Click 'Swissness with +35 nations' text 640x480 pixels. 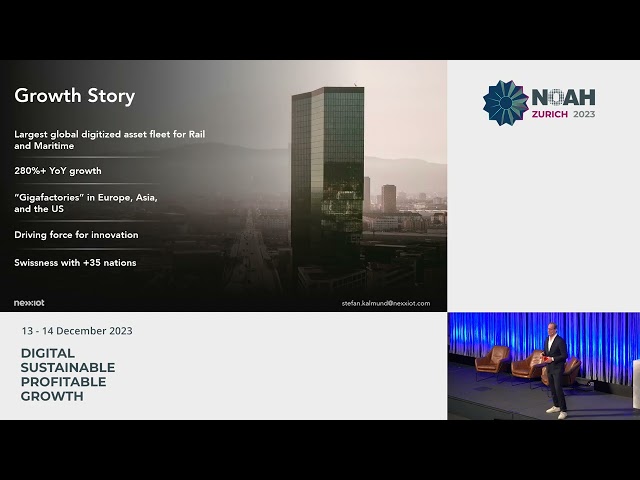75,262
